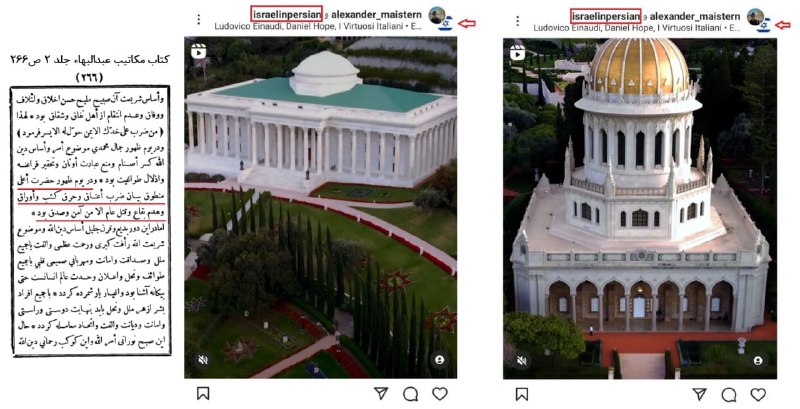Show tagged people on left reel
Viewport: 800px width, 409px height.
point(439,360)
